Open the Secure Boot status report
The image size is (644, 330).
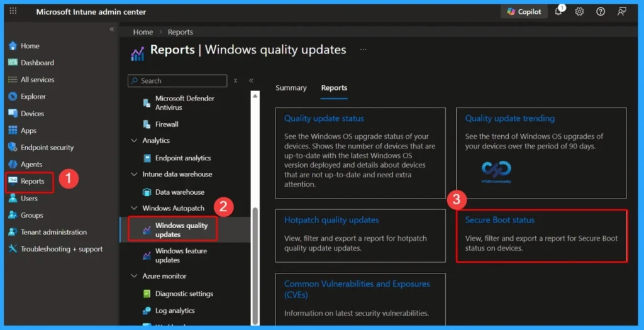500,220
